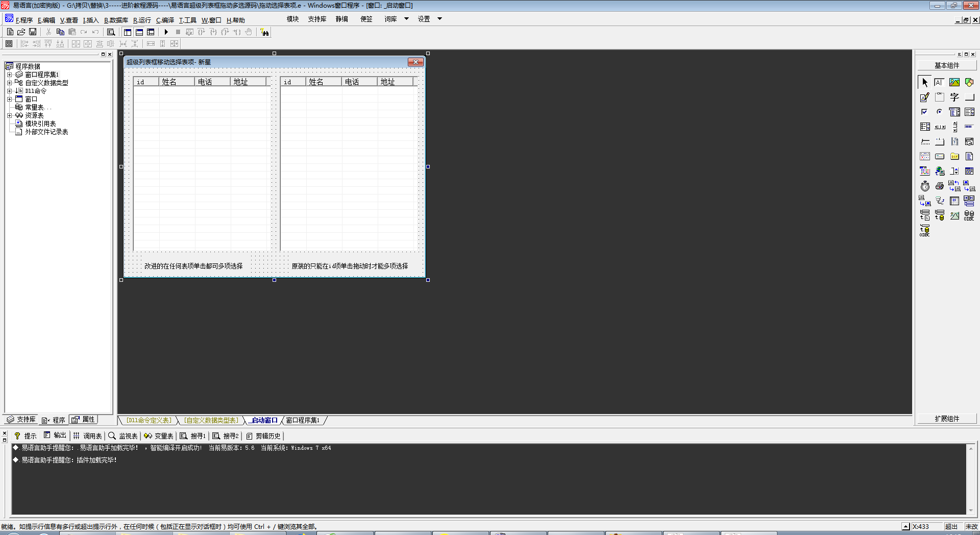Image resolution: width=980 pixels, height=535 pixels.
Task: Select the picture box component
Action: coord(954,82)
